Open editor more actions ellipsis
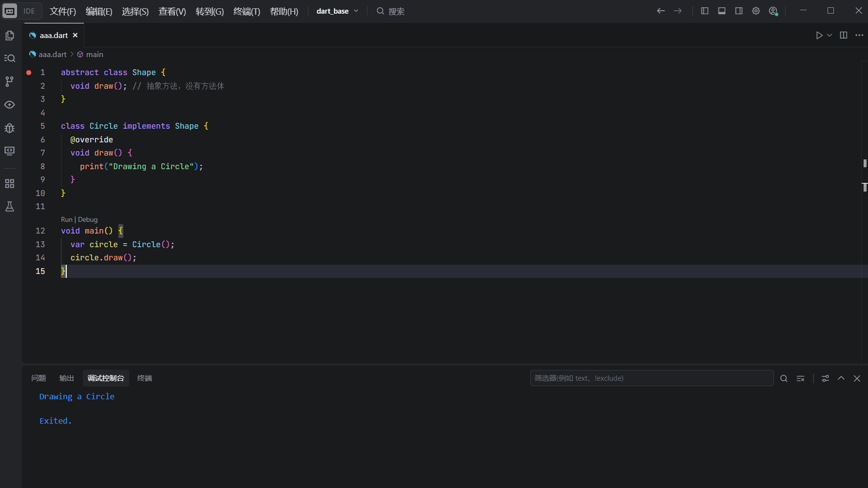 tap(859, 35)
